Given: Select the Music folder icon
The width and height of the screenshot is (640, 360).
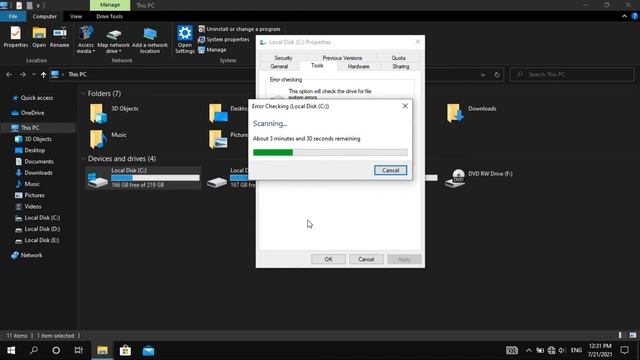Looking at the screenshot, I should pos(98,140).
